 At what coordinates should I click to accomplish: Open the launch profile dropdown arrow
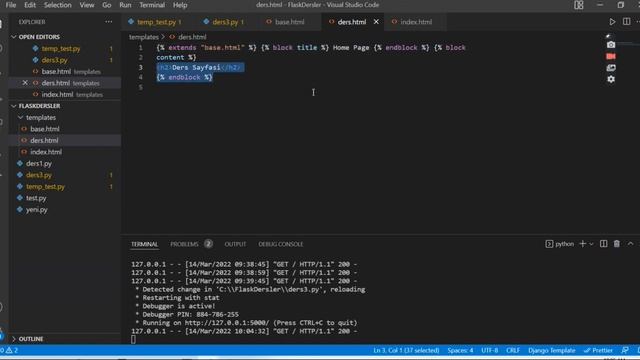(591, 244)
